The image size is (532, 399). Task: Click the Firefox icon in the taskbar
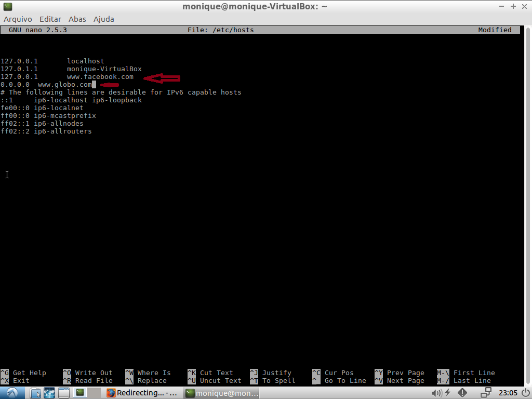tap(111, 393)
